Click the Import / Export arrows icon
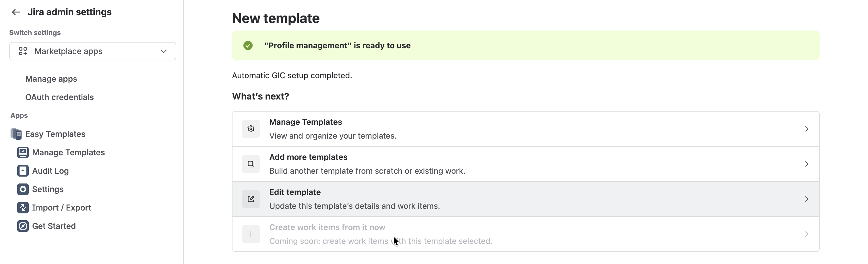Screen dimensions: 868x264 pyautogui.click(x=23, y=208)
